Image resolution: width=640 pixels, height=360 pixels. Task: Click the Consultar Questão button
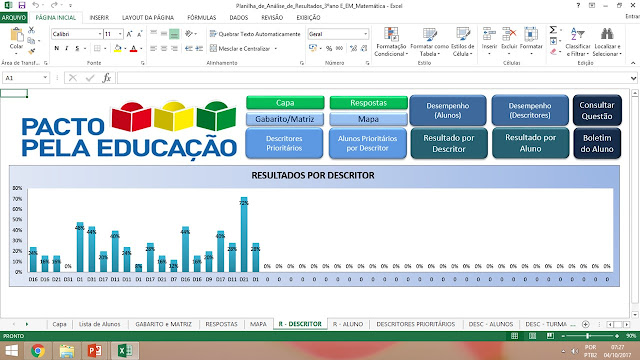(x=597, y=110)
